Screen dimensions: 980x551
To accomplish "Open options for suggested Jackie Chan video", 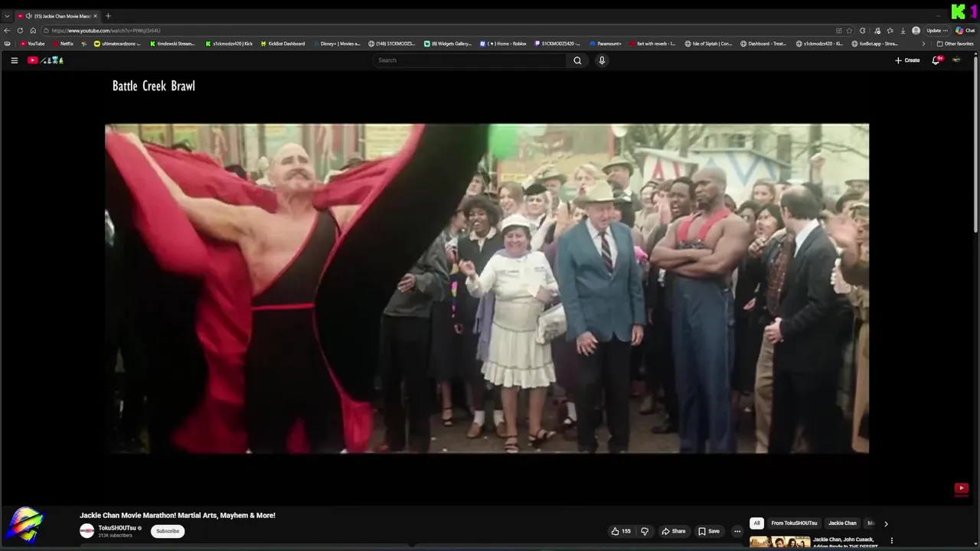I will click(x=891, y=541).
